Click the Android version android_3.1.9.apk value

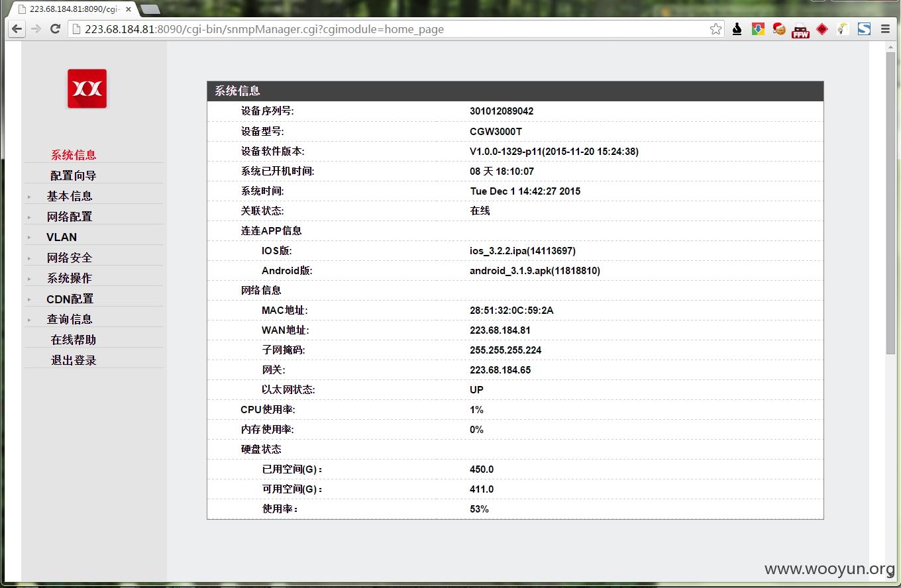[535, 270]
